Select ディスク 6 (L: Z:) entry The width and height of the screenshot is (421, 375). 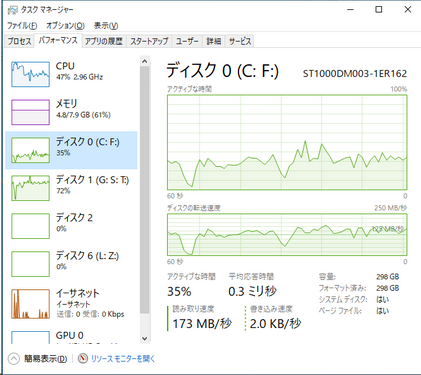tap(71, 264)
